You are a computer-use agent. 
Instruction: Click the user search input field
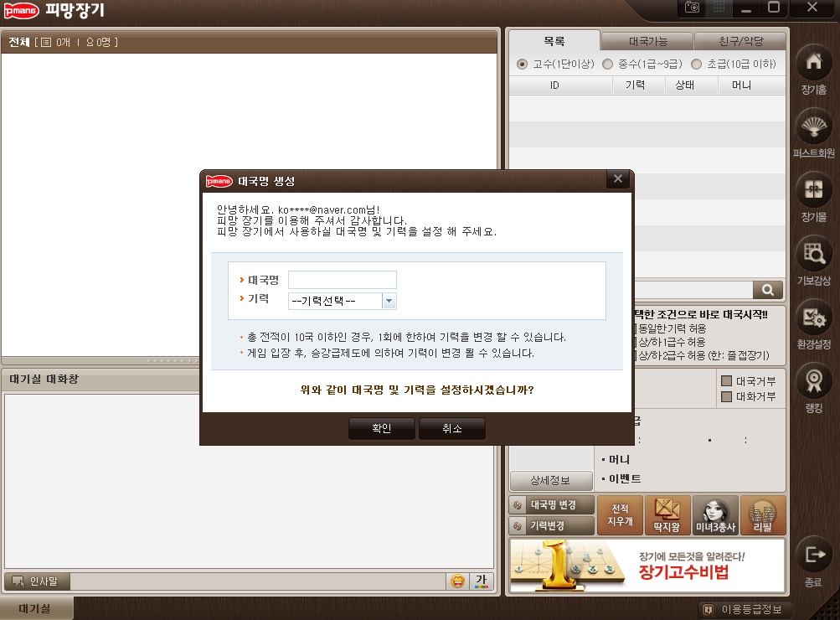pyautogui.click(x=693, y=290)
